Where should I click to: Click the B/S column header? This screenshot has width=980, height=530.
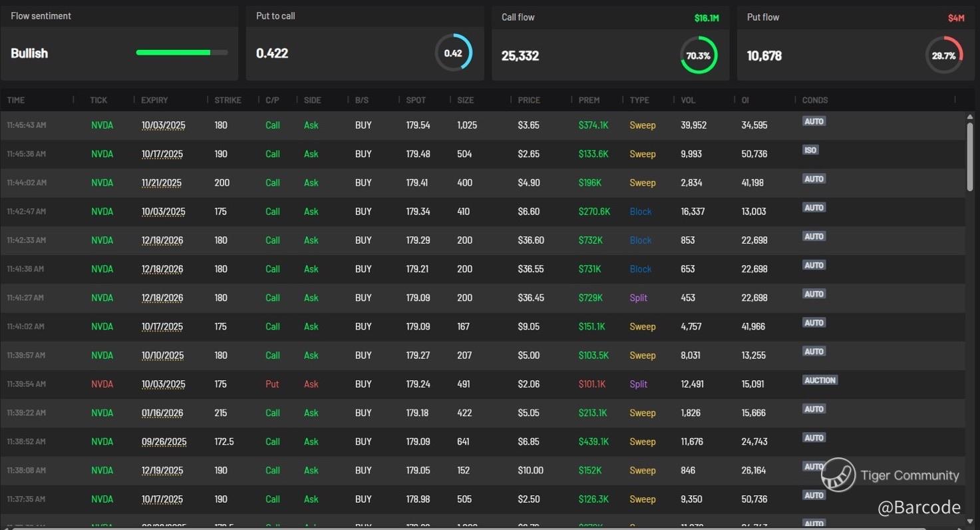362,100
